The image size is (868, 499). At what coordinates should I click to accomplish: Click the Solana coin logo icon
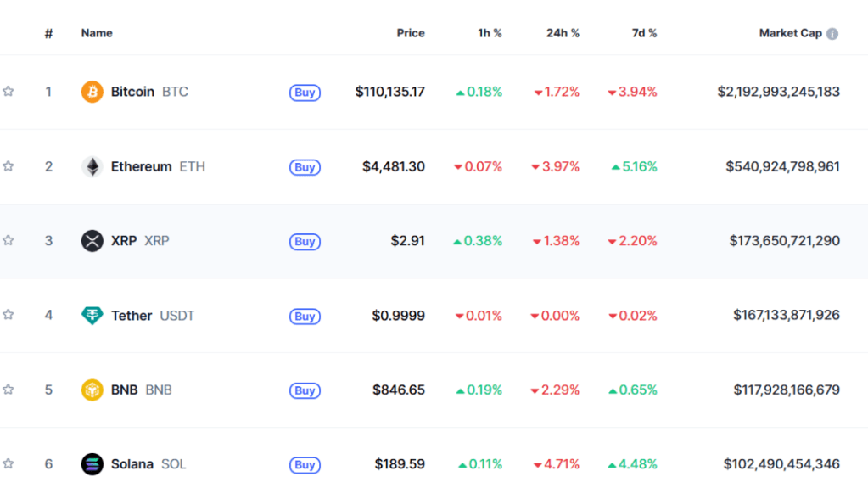tap(92, 464)
